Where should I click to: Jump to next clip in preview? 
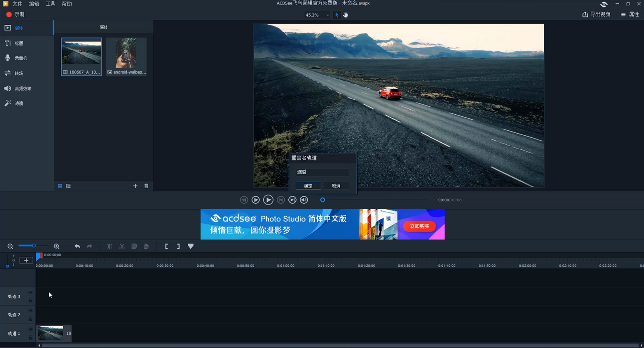(293, 200)
